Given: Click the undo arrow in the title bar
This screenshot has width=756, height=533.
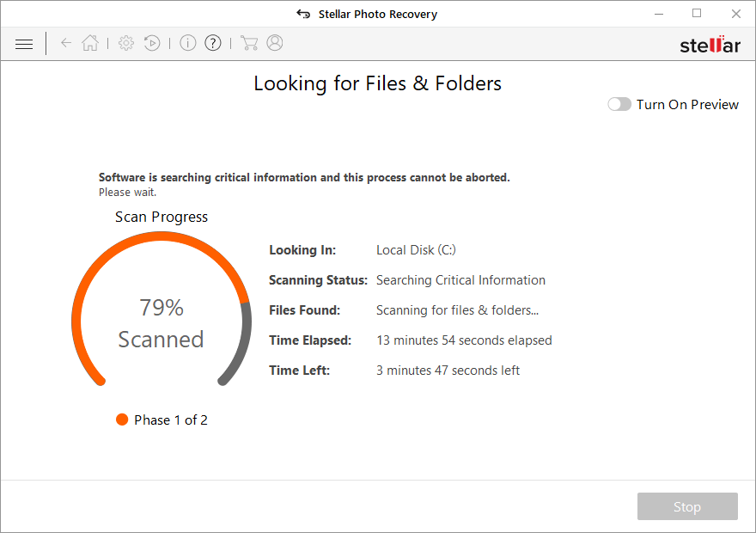Looking at the screenshot, I should click(302, 13).
